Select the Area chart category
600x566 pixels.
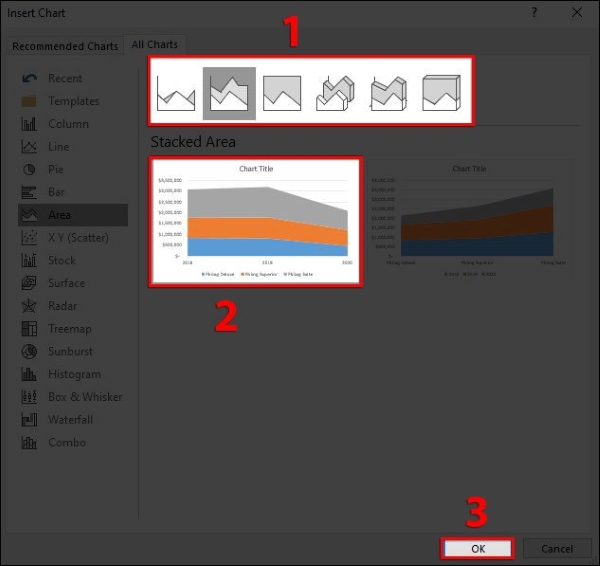(x=73, y=215)
